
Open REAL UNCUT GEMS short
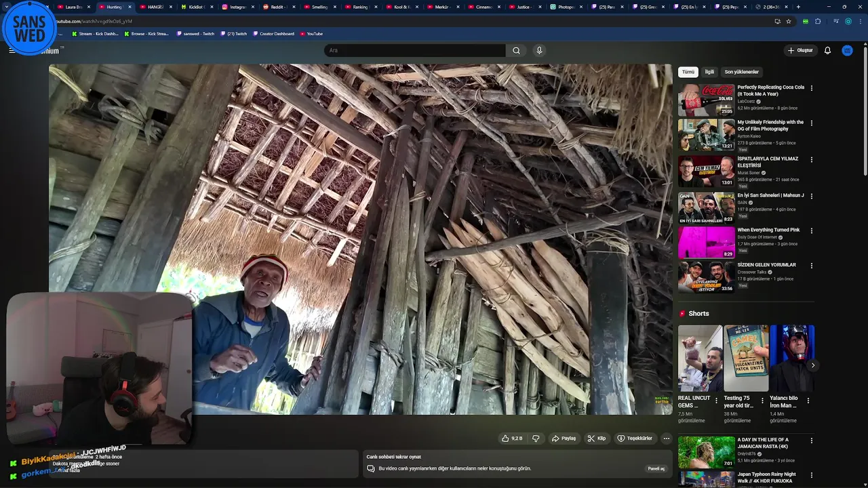tap(700, 358)
